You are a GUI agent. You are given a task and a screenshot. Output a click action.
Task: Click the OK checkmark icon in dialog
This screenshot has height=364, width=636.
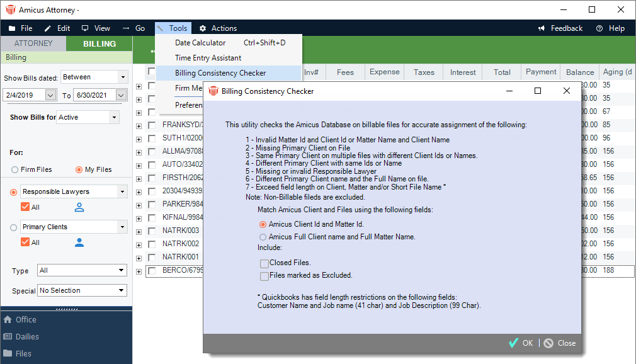coord(513,343)
